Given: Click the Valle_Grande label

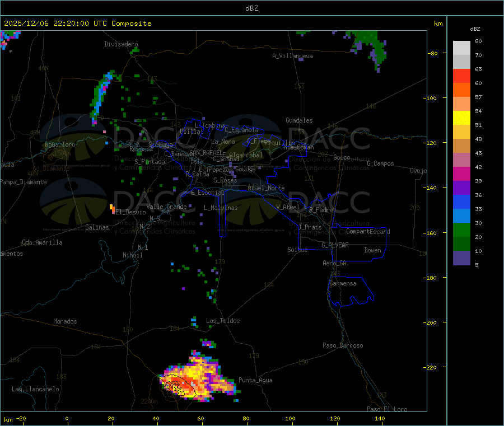Looking at the screenshot, I should 166,207.
